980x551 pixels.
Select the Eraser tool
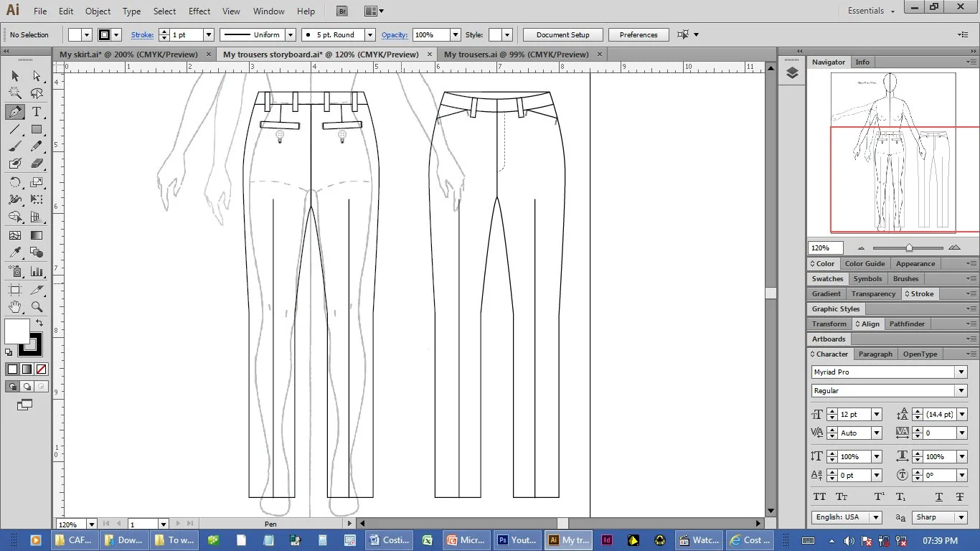click(x=37, y=164)
